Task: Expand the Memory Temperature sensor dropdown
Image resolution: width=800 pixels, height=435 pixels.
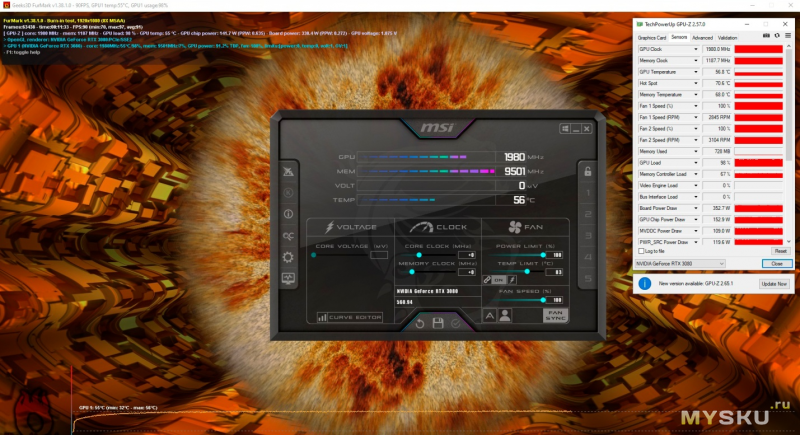Action: (x=695, y=95)
